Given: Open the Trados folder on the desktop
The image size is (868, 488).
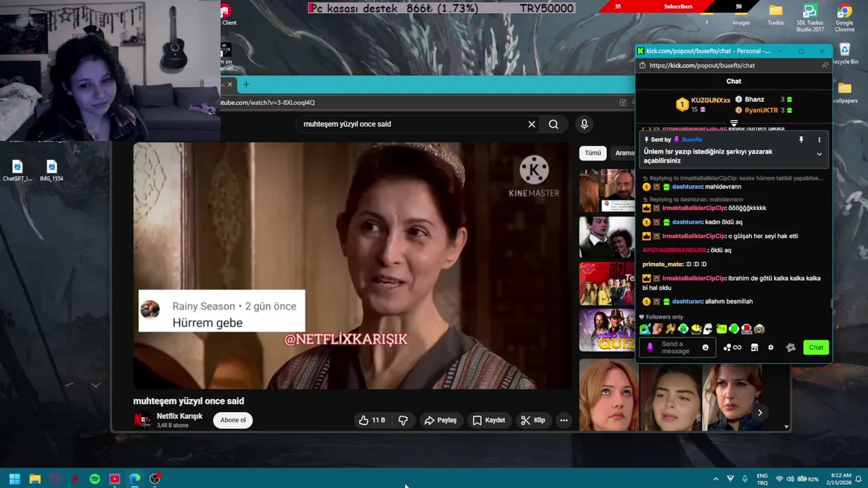Looking at the screenshot, I should click(776, 15).
